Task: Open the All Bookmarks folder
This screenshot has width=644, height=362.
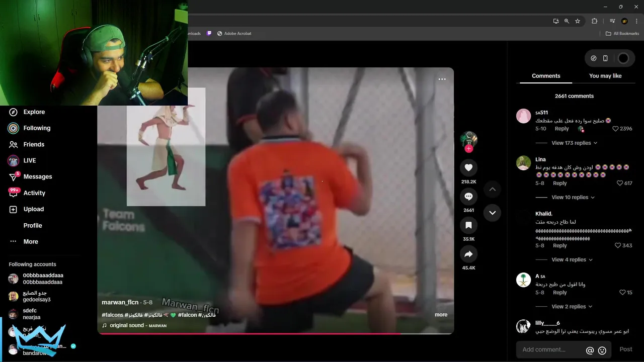Action: (622, 34)
